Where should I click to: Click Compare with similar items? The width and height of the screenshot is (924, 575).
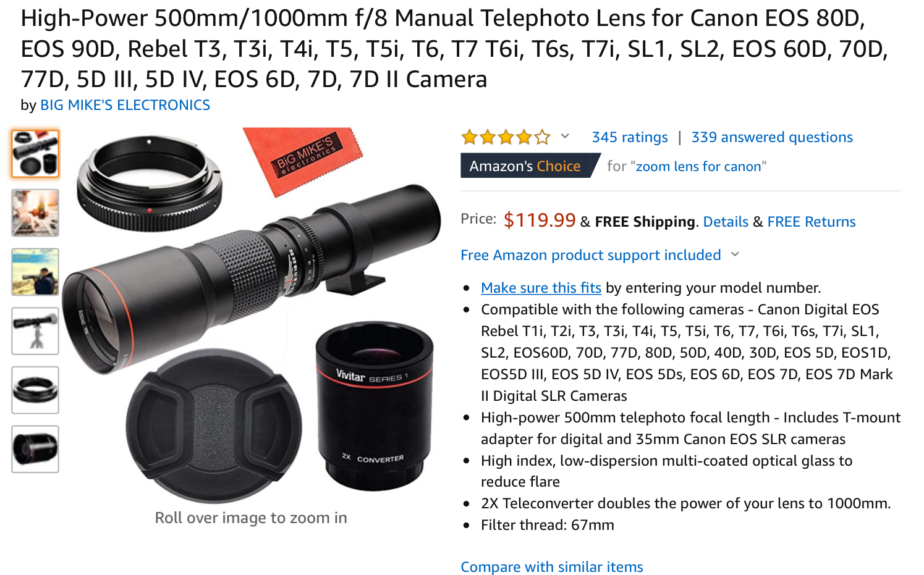pyautogui.click(x=552, y=567)
